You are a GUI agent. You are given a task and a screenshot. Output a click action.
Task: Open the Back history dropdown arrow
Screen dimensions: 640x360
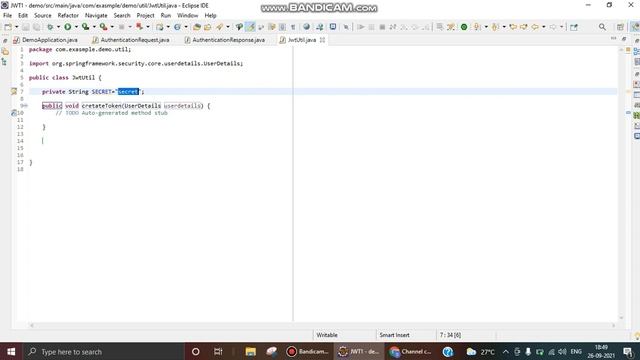coord(543,27)
